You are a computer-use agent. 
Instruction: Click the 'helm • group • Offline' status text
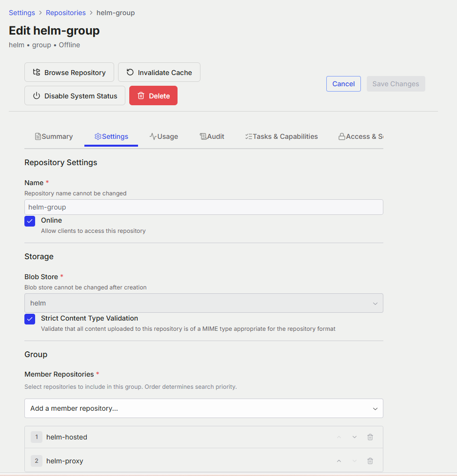coord(44,45)
